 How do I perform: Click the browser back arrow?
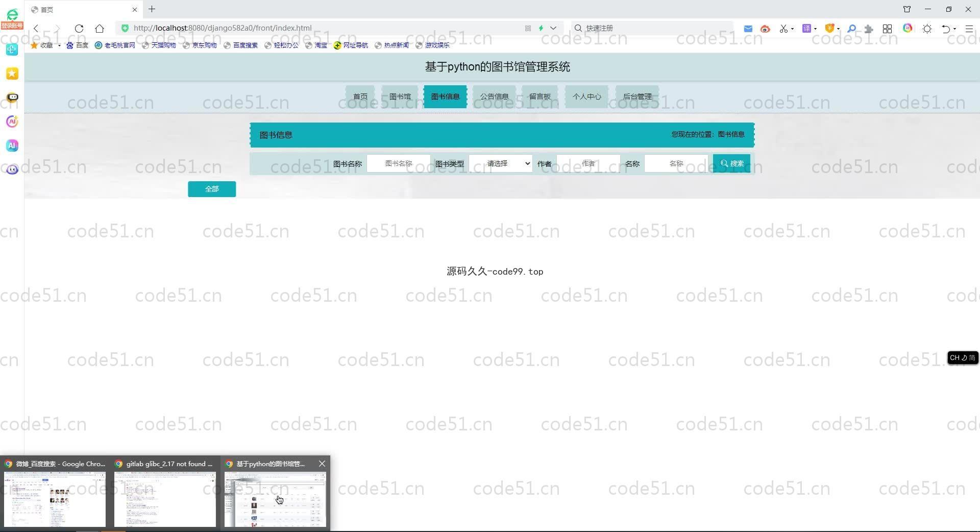pos(36,28)
